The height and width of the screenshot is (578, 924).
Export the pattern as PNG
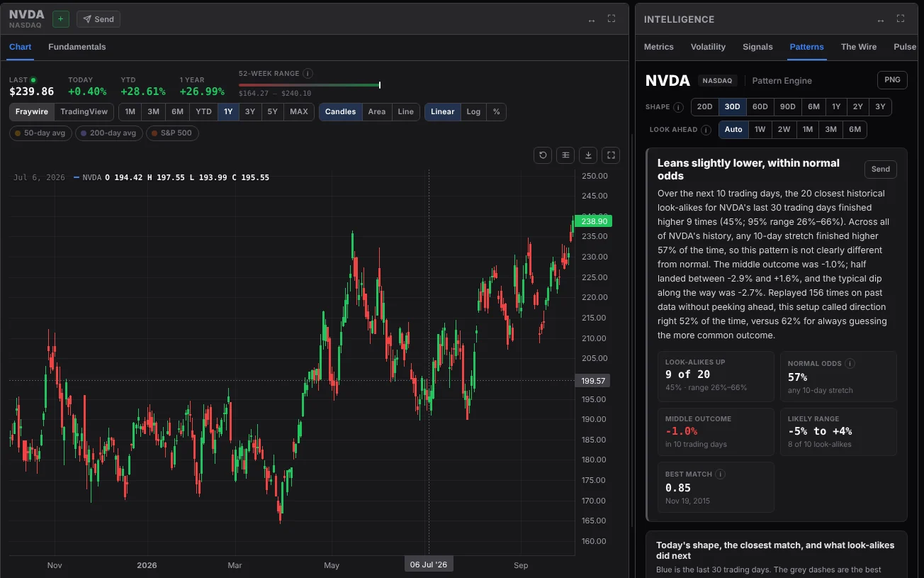[x=892, y=80]
